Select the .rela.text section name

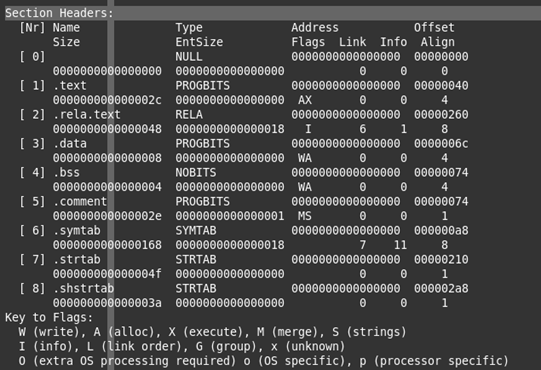87,115
